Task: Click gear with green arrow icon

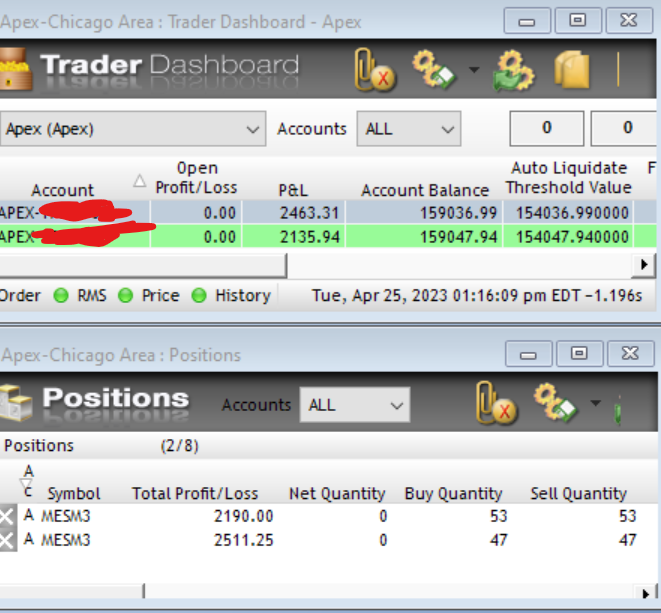Action: (x=513, y=70)
